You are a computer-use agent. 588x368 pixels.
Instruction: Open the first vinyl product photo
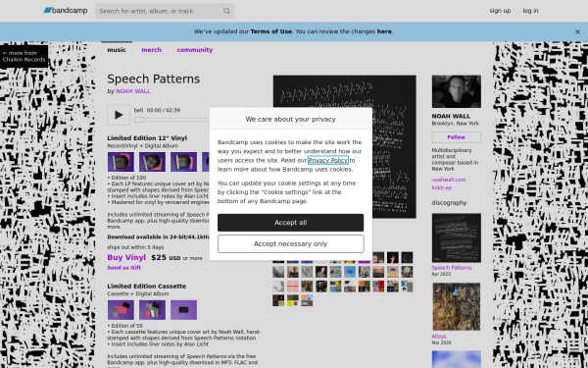[x=121, y=162]
